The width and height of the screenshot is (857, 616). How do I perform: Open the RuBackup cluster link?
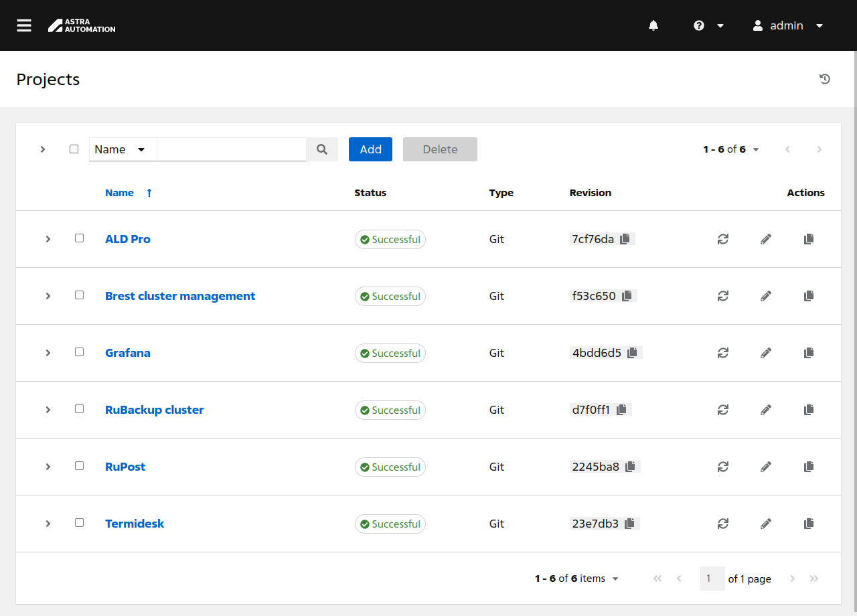[155, 410]
